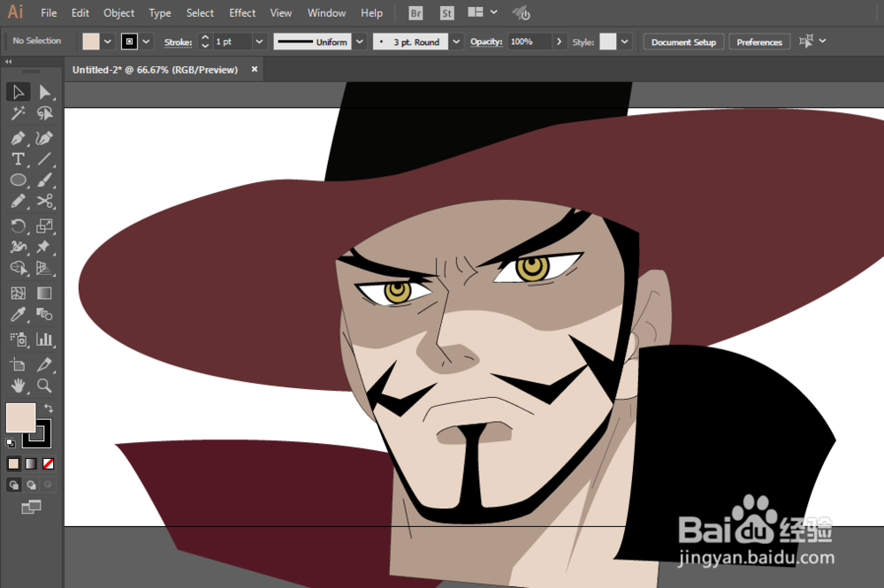
Task: Enable Draw Inside mode
Action: (x=49, y=485)
